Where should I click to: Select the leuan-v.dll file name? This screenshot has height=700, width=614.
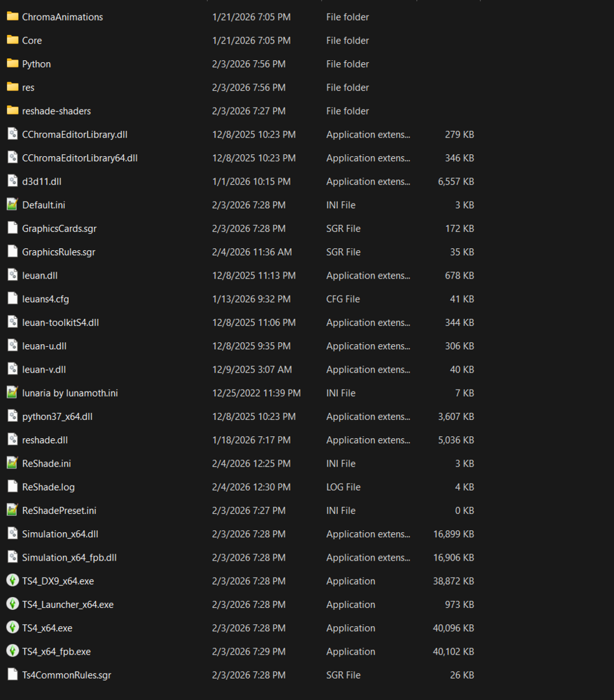tap(44, 369)
